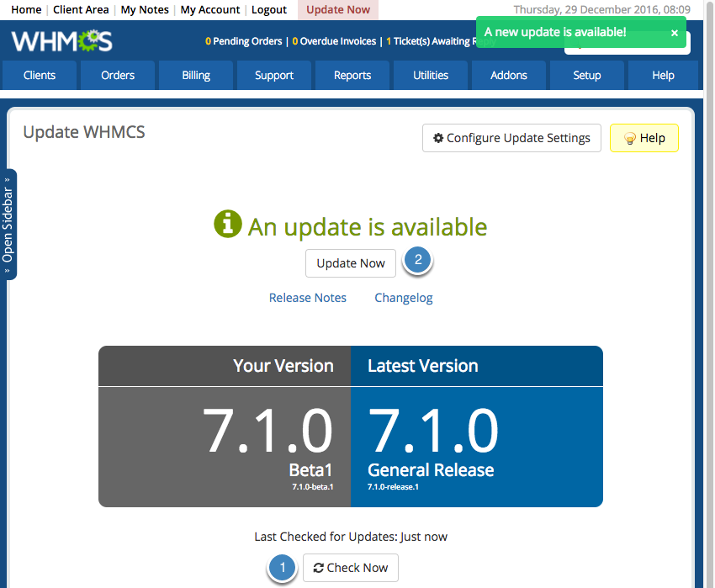The width and height of the screenshot is (715, 588).
Task: Expand the Open Sidebar tab
Action: point(8,225)
